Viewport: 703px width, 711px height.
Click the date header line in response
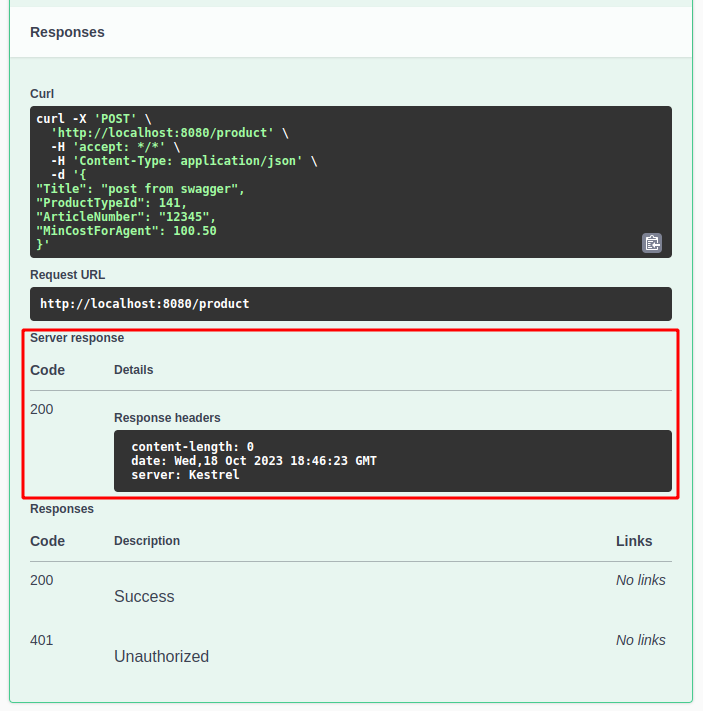(254, 461)
